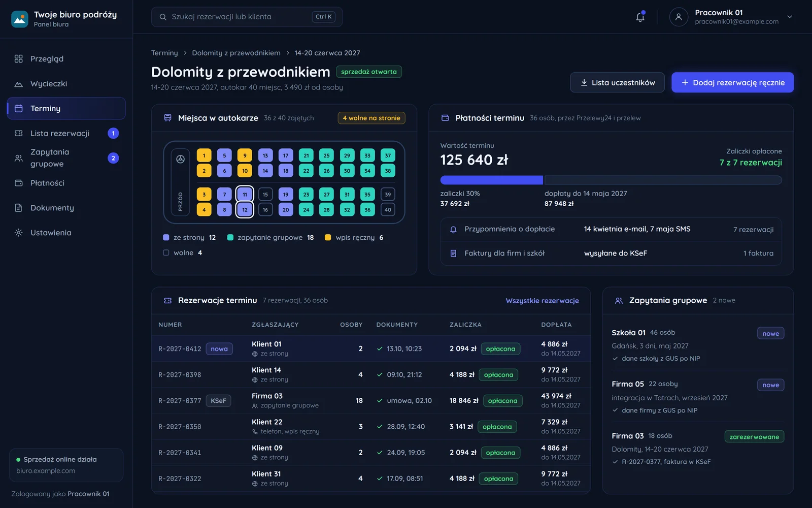
Task: Select free seat 16 in bus
Action: tap(265, 210)
